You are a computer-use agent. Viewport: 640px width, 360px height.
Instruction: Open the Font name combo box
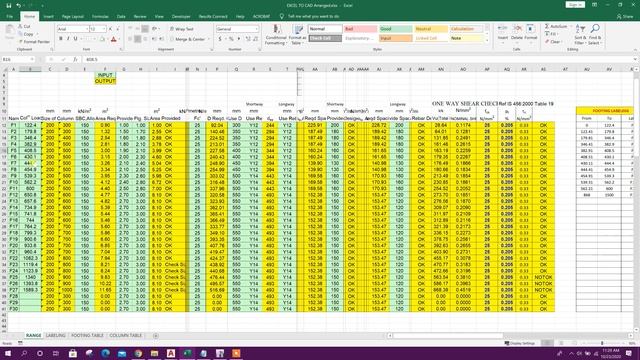click(x=73, y=29)
